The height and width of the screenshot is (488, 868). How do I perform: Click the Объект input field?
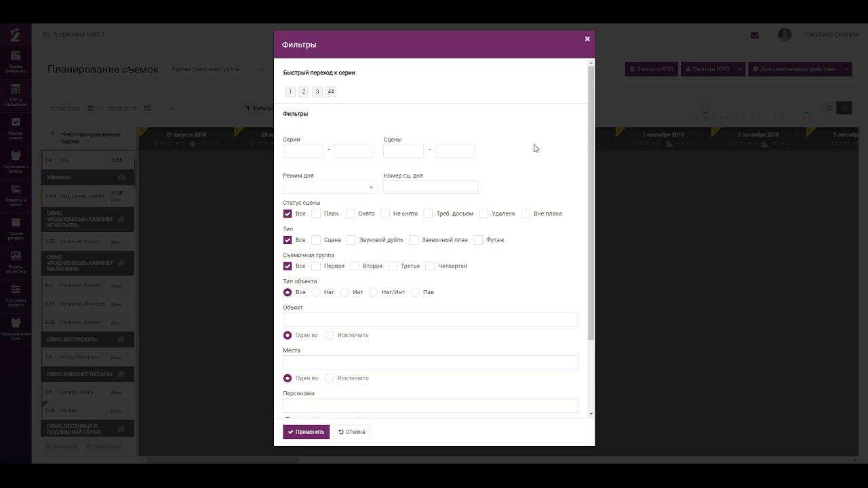coord(431,319)
